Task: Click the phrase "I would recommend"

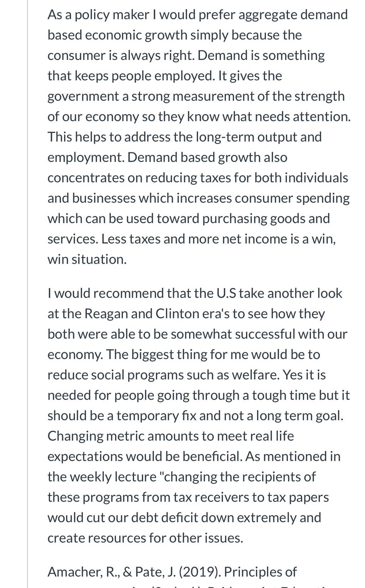Action: pyautogui.click(x=106, y=293)
